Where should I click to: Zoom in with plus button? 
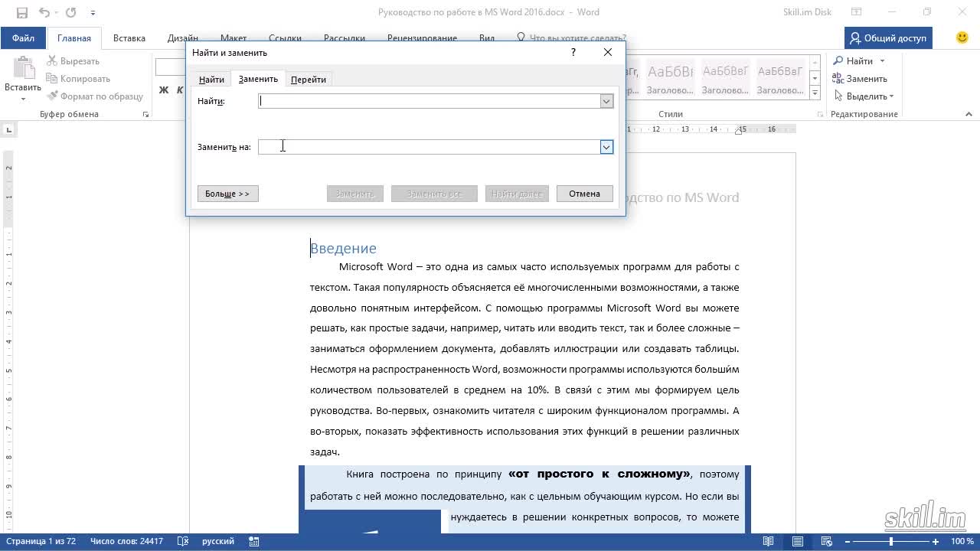point(936,542)
